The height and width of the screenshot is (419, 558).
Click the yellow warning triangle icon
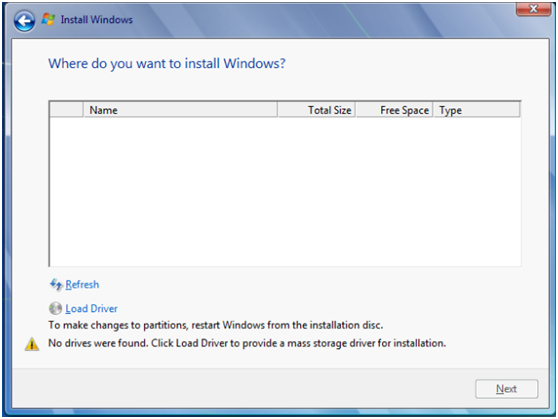coord(32,344)
